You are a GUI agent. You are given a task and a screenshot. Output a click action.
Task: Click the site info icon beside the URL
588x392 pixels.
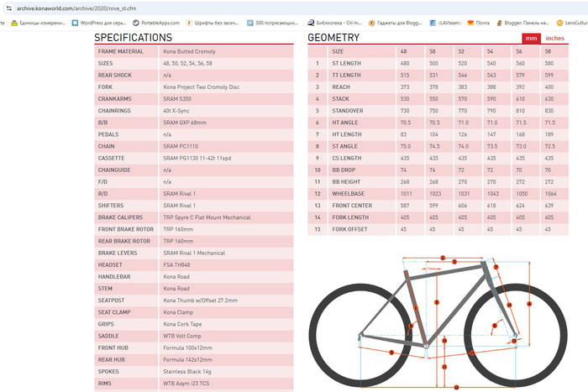coord(7,7)
